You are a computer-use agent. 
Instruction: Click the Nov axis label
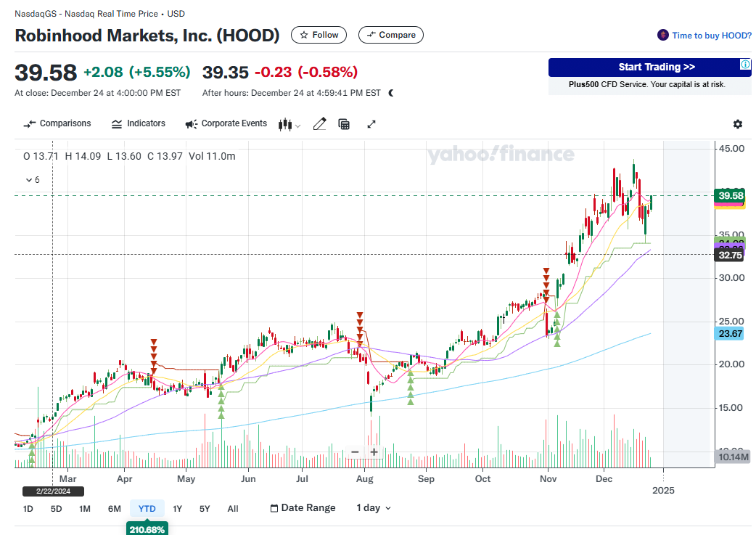pyautogui.click(x=548, y=478)
